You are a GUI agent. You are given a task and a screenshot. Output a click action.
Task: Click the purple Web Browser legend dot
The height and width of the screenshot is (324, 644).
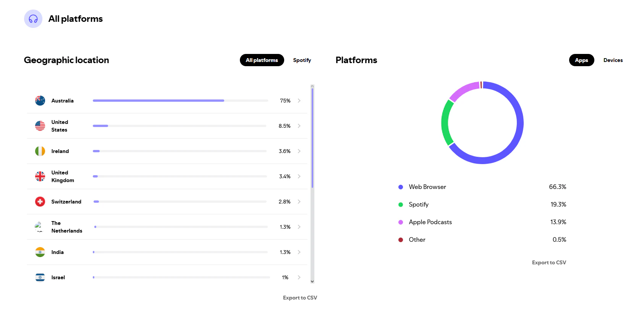coord(401,187)
